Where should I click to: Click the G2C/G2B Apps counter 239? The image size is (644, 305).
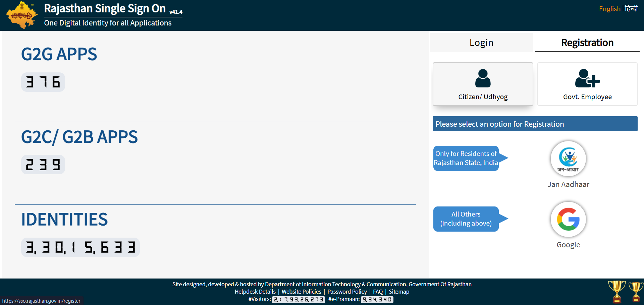(x=43, y=165)
